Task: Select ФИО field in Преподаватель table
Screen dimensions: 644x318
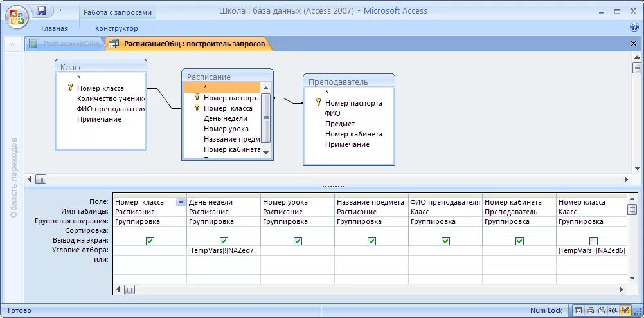Action: [333, 113]
